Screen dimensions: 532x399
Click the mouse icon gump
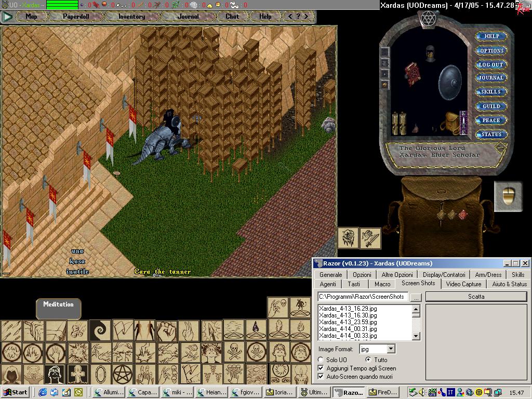[x=508, y=196]
